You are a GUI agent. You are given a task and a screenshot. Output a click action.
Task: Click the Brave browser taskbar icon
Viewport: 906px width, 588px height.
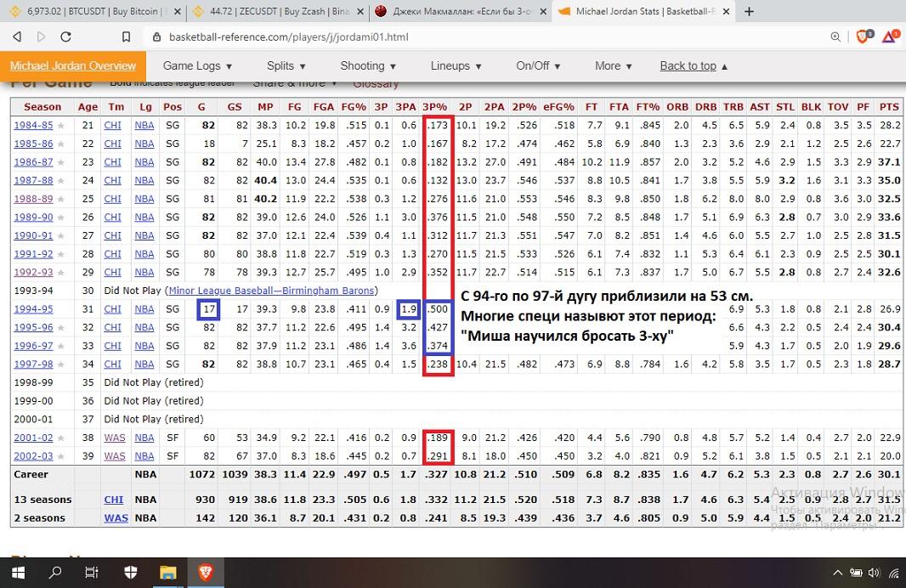pyautogui.click(x=205, y=573)
